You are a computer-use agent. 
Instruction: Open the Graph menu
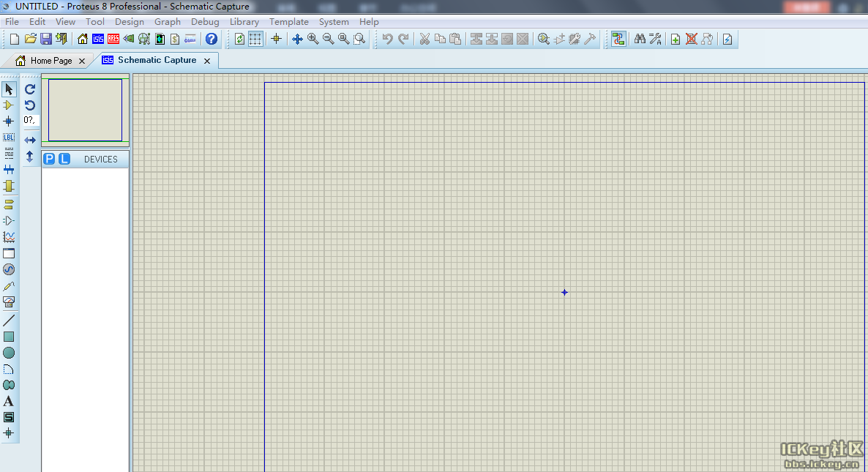click(167, 21)
